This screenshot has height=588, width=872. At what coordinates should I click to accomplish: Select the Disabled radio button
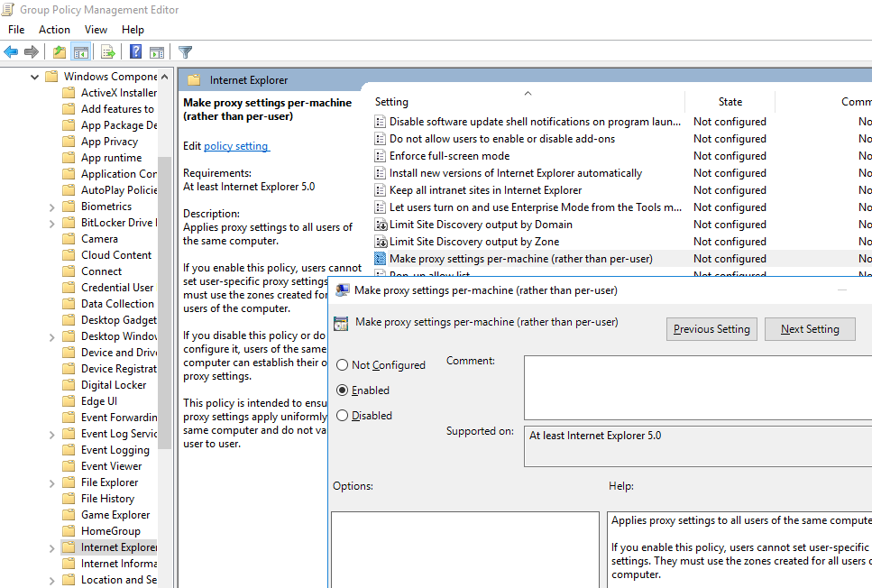[343, 416]
